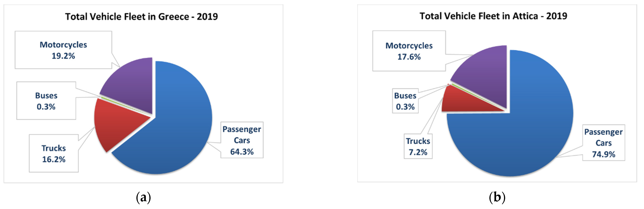The image size is (644, 209).
Task: Click the title Total Vehicle Fleet in Attica
Action: pos(493,16)
